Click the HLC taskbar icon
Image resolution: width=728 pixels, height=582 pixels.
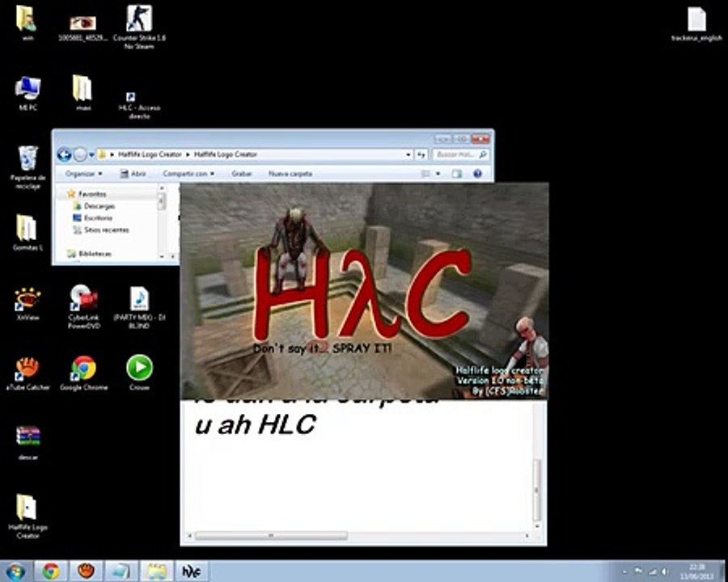(x=191, y=571)
